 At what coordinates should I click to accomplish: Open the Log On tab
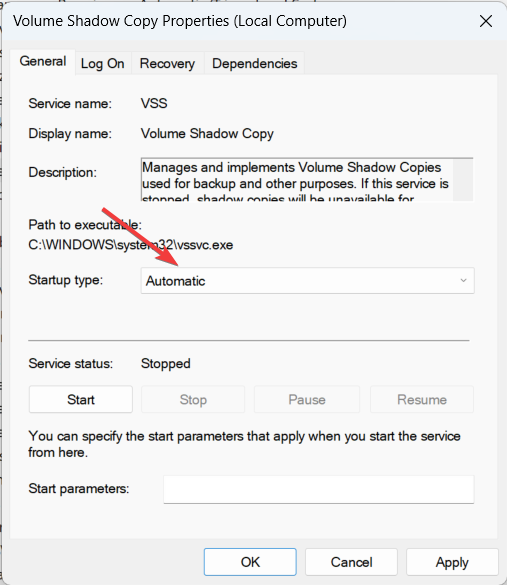click(103, 63)
